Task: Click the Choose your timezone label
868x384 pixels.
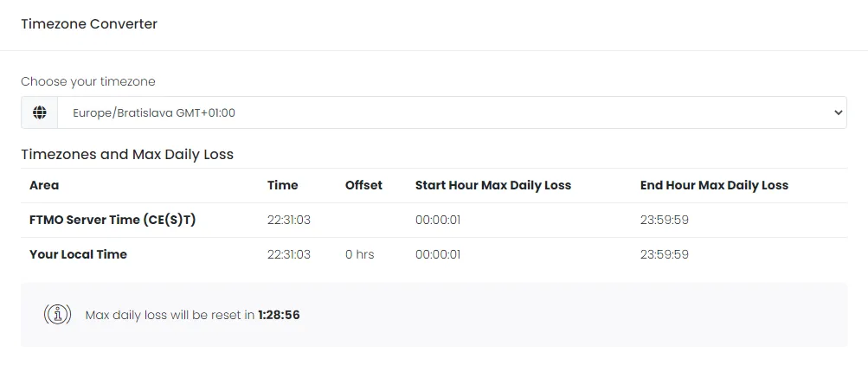Action: click(x=88, y=81)
